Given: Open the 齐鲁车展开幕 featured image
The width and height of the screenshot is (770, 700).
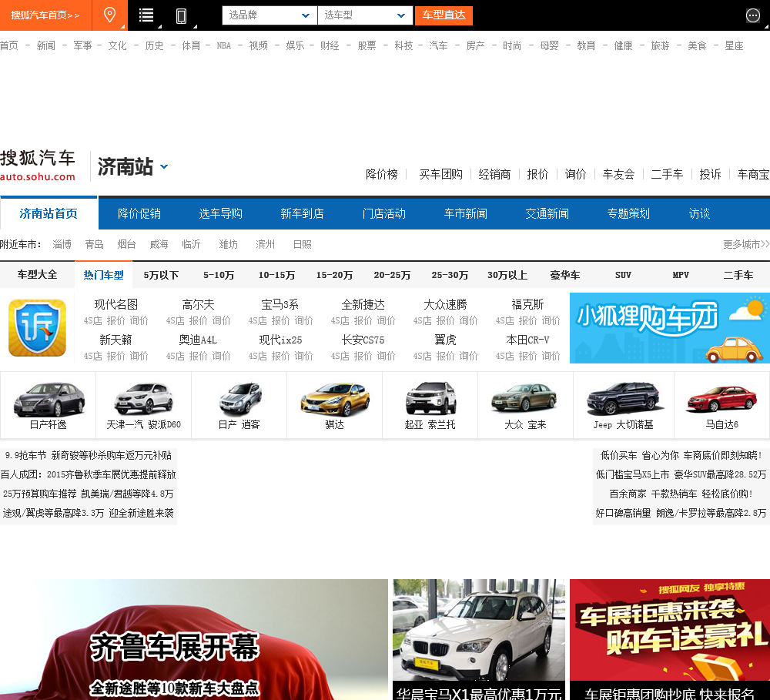Looking at the screenshot, I should pyautogui.click(x=194, y=639).
